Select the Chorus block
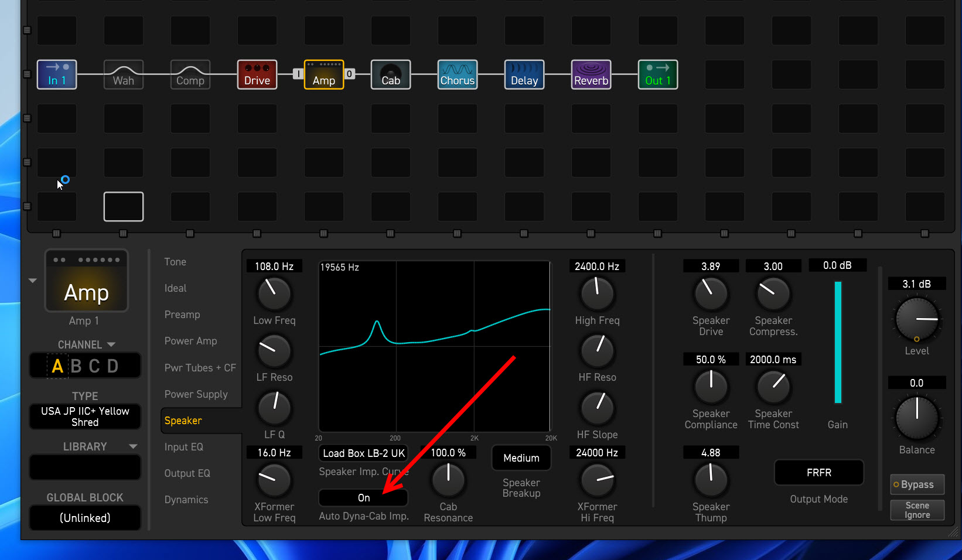This screenshot has width=962, height=560. (458, 74)
